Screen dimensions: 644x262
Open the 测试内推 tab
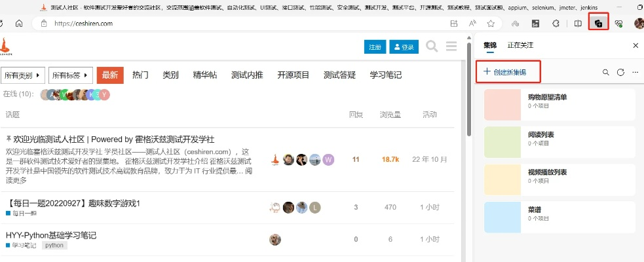click(247, 75)
